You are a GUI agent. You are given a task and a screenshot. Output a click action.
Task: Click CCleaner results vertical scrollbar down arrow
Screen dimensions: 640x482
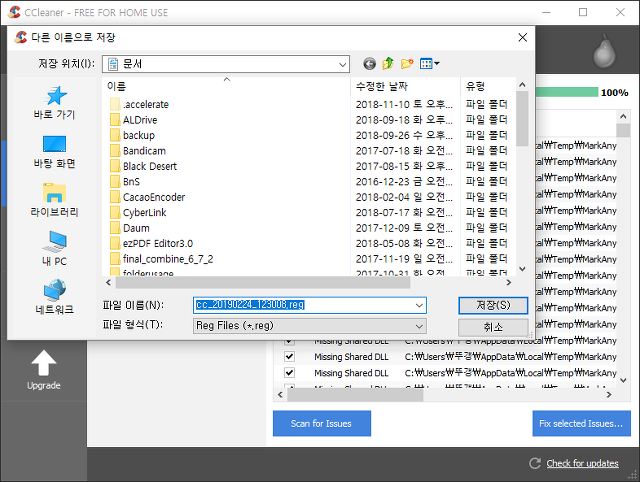pos(623,380)
